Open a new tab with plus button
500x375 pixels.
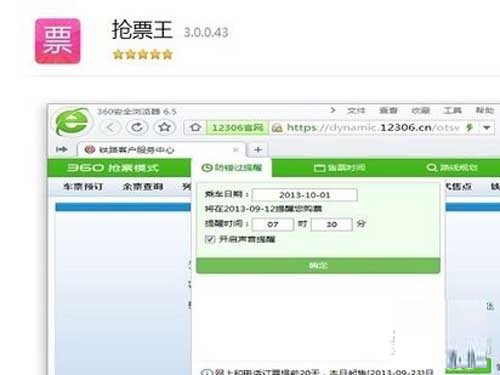257,150
